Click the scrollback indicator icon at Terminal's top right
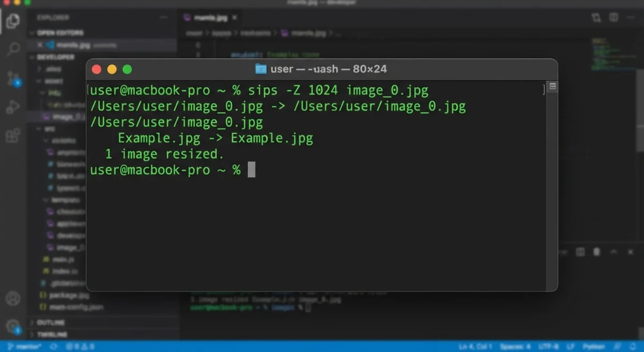 click(552, 87)
